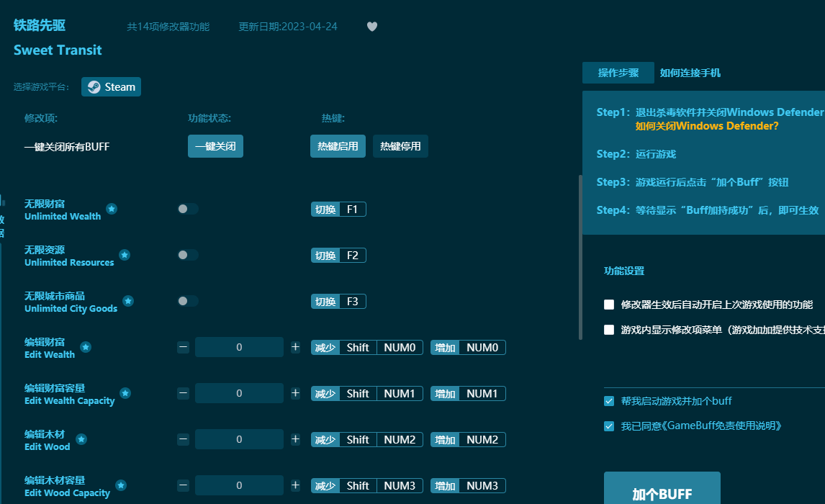This screenshot has width=825, height=504.
Task: Click the 增加 NUM2 hotkey box
Action: (x=468, y=439)
